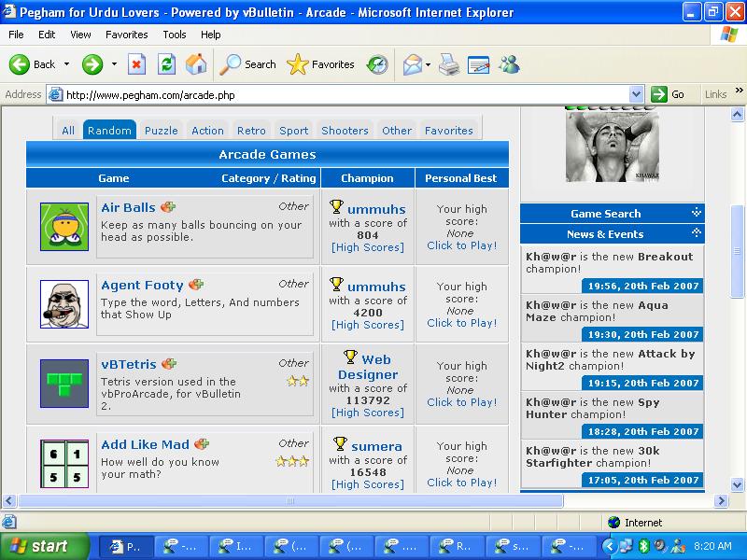Viewport: 747px width, 560px height.
Task: Open ummuhs profile in Agent Footy row
Action: 376,287
